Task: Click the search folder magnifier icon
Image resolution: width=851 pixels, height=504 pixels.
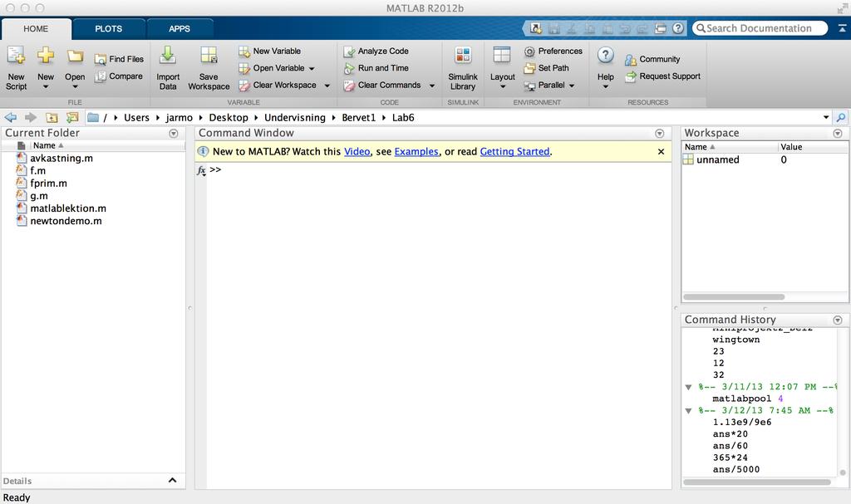Action: pyautogui.click(x=841, y=117)
